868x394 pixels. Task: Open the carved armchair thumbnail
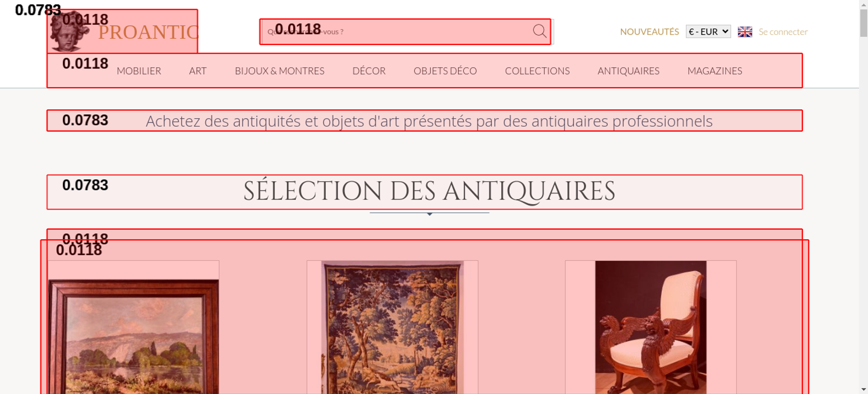[651, 328]
